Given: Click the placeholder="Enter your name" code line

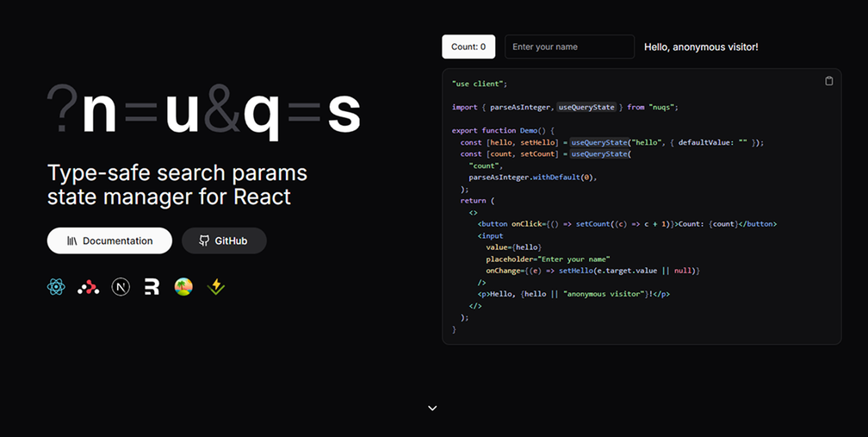Looking at the screenshot, I should [x=547, y=259].
